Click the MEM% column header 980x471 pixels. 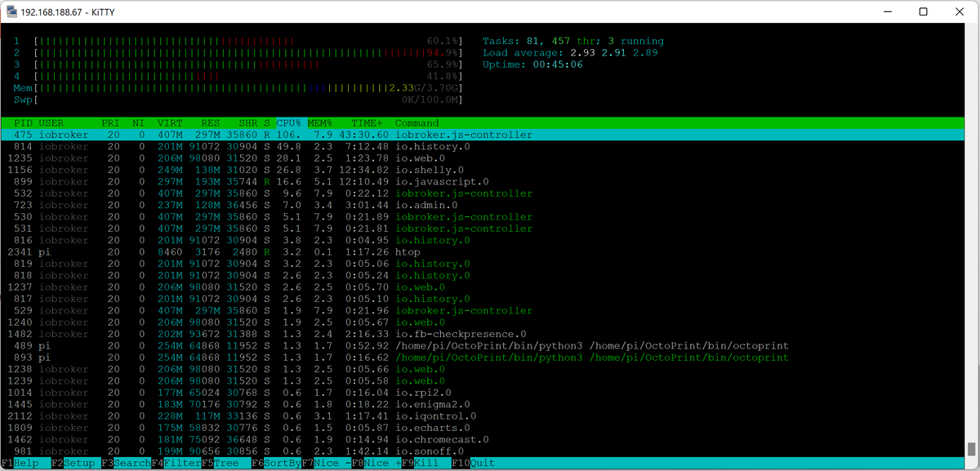click(320, 123)
